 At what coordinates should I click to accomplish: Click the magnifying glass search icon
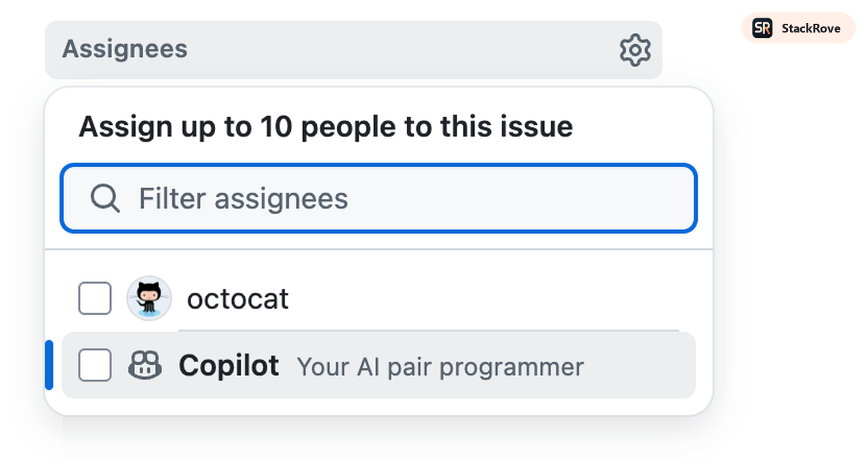[104, 199]
